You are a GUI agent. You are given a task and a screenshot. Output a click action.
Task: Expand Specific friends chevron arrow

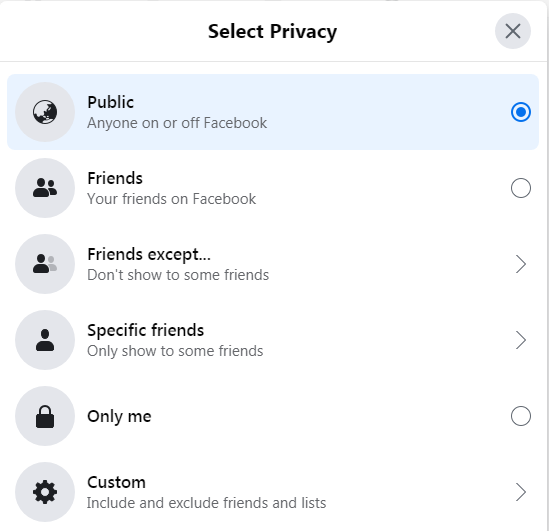pos(521,340)
